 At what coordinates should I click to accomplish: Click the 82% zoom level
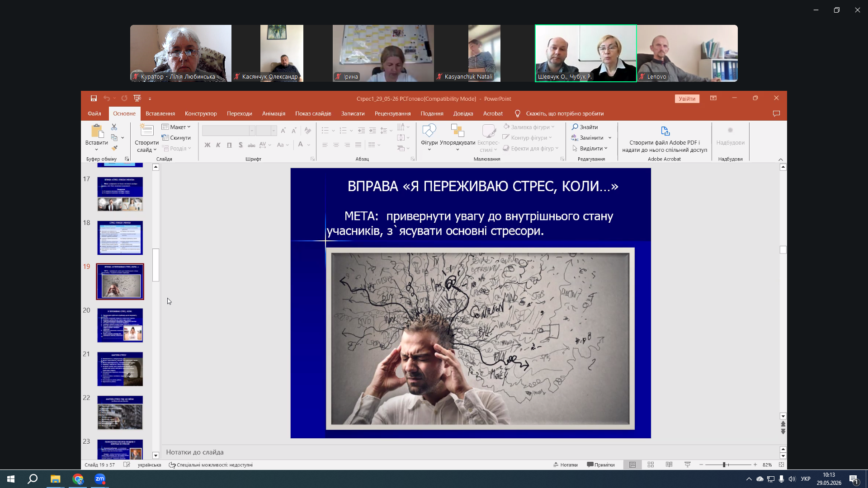[767, 465]
